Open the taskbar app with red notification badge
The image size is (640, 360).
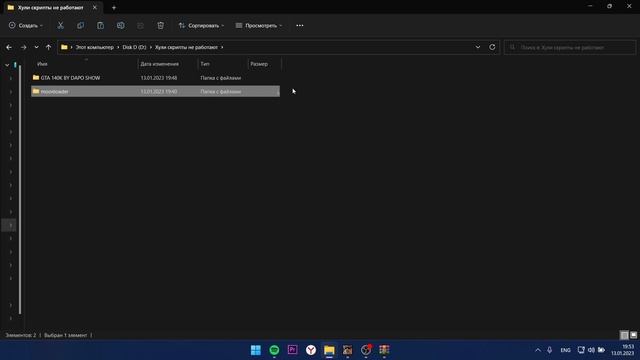click(366, 350)
